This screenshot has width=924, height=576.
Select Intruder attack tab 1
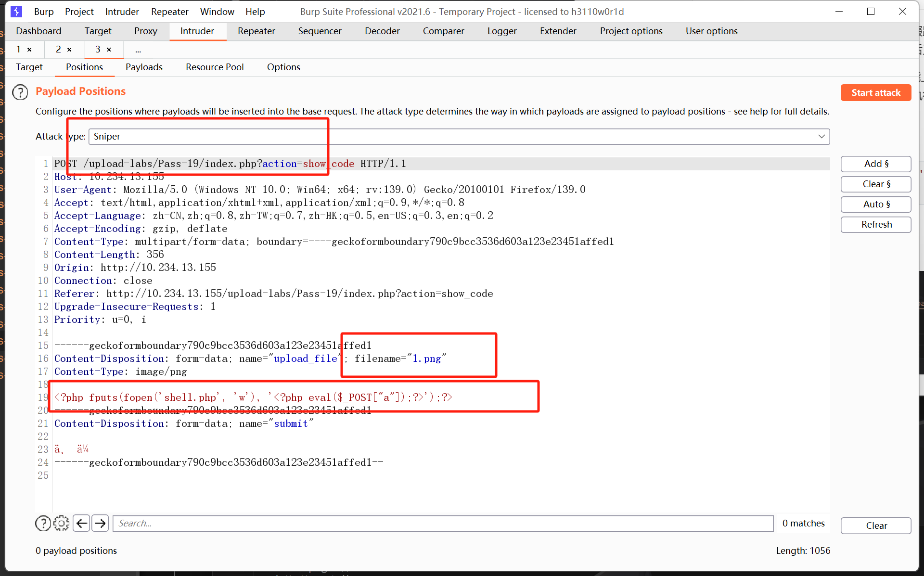point(18,50)
